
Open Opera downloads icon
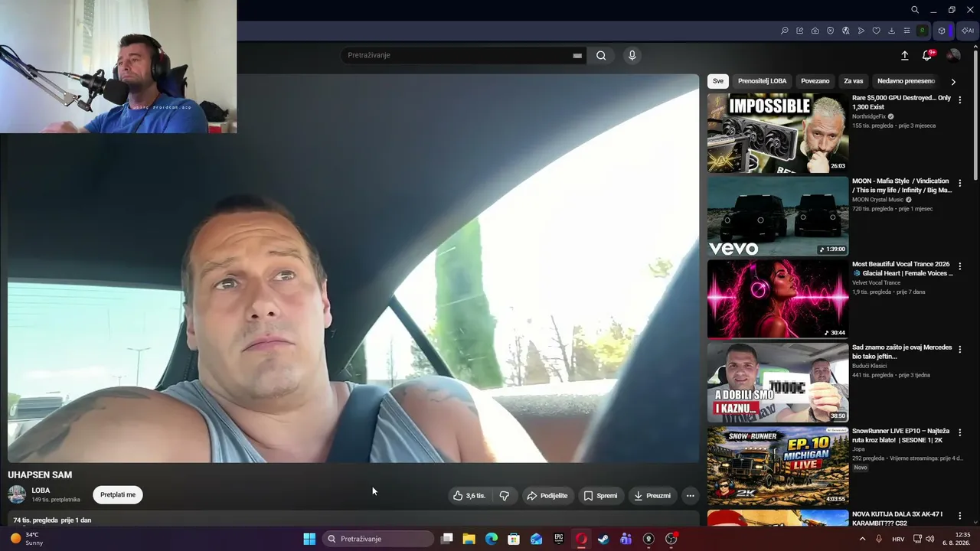pos(892,31)
